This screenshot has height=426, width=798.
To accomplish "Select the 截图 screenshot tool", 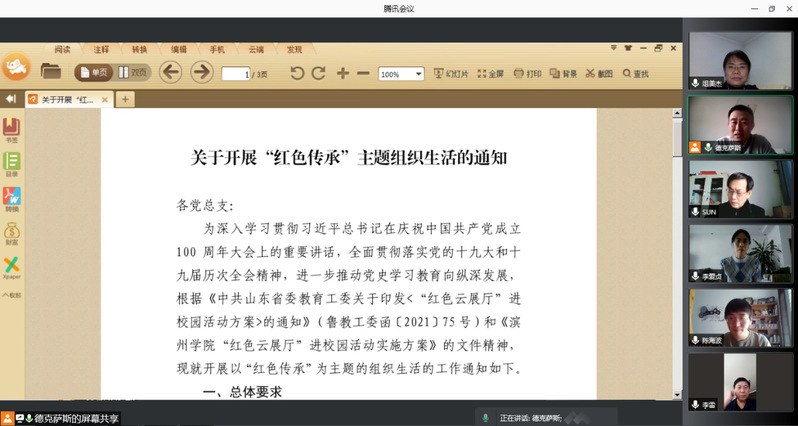I will coord(599,74).
